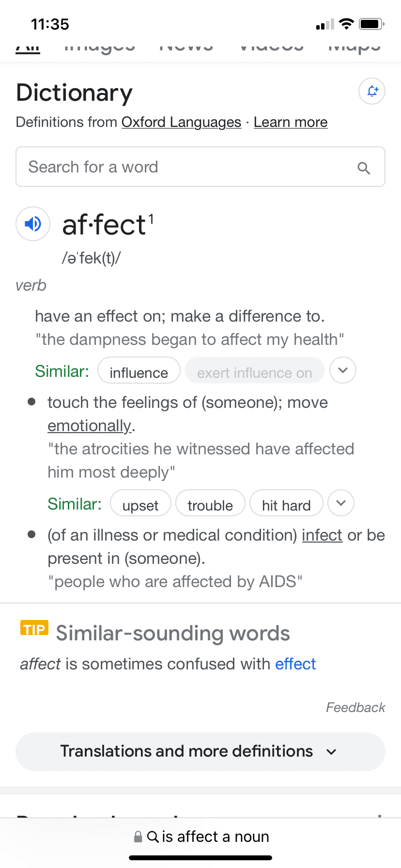Open the Learn more link
Screen dimensions: 401x868
tap(291, 122)
